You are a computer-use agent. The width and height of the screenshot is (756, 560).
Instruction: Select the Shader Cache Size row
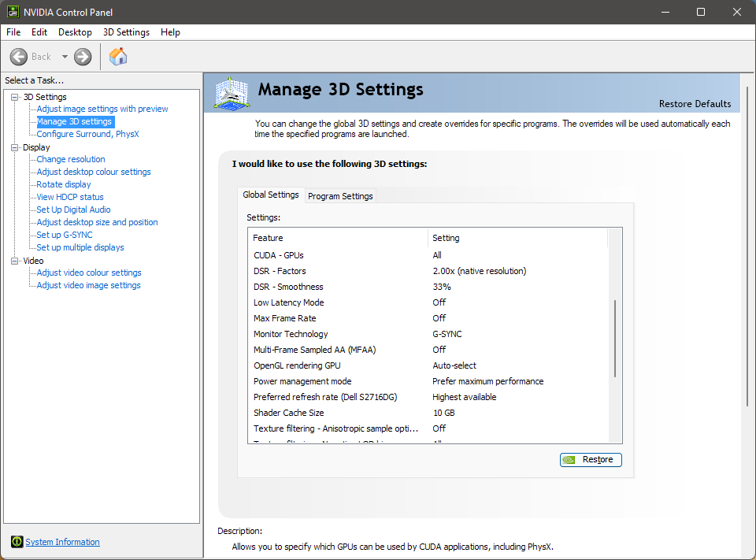point(428,413)
